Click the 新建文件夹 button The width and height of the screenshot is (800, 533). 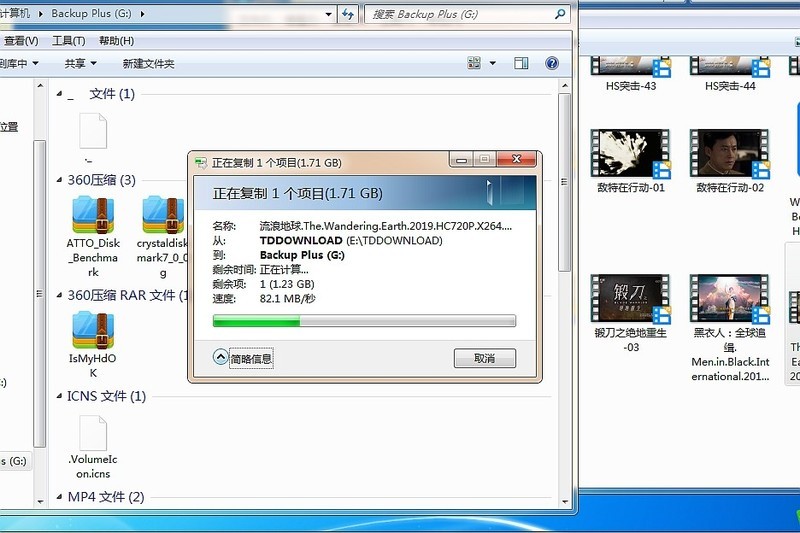[x=148, y=64]
